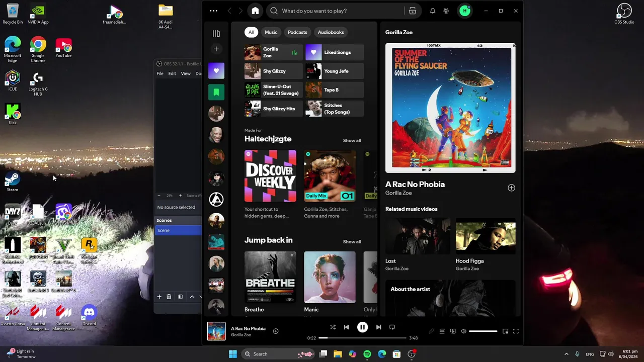Add A Rac No Phobia to Liked Songs in panel
The height and width of the screenshot is (362, 644).
click(511, 188)
